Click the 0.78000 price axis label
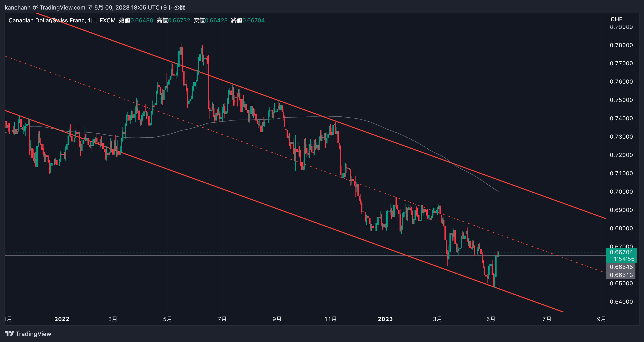 (x=621, y=45)
